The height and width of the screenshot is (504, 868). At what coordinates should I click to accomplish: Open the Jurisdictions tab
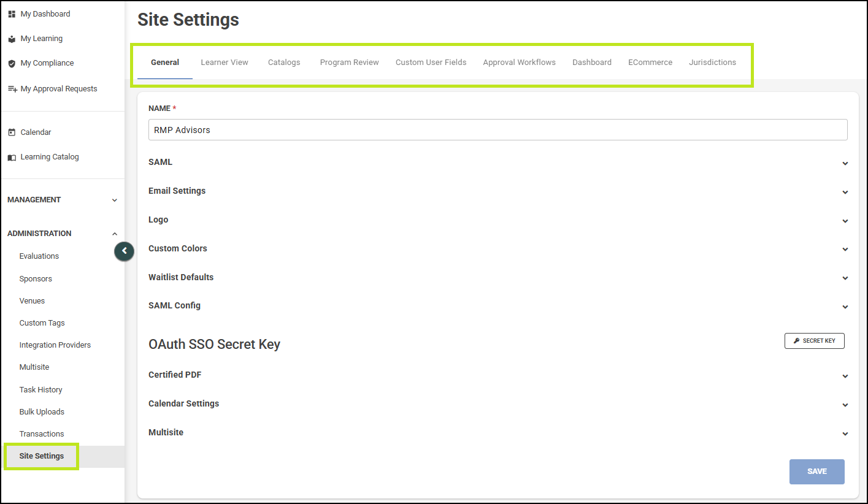(712, 63)
